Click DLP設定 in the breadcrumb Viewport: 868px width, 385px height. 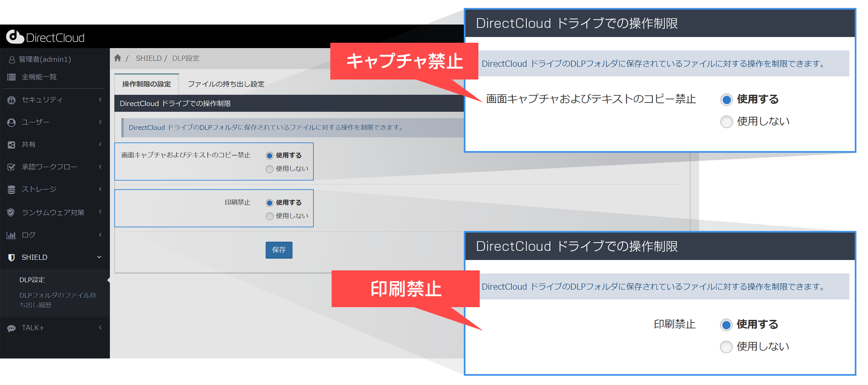click(186, 58)
